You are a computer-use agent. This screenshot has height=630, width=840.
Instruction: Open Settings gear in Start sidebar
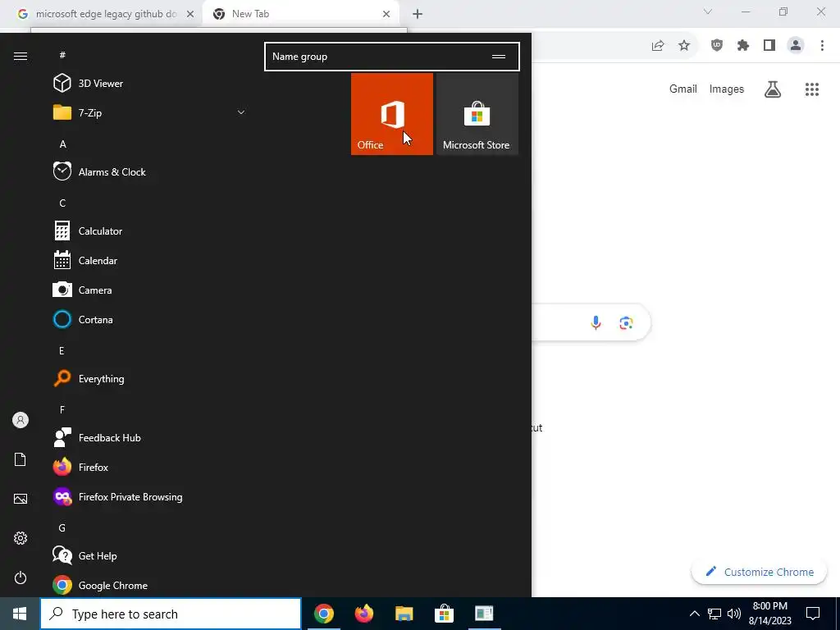tap(21, 538)
